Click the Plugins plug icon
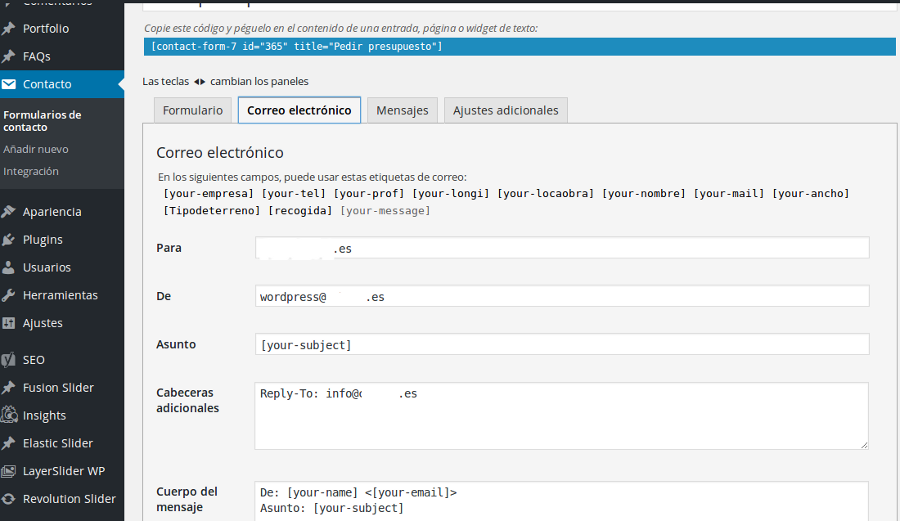The image size is (900, 521). coord(9,240)
